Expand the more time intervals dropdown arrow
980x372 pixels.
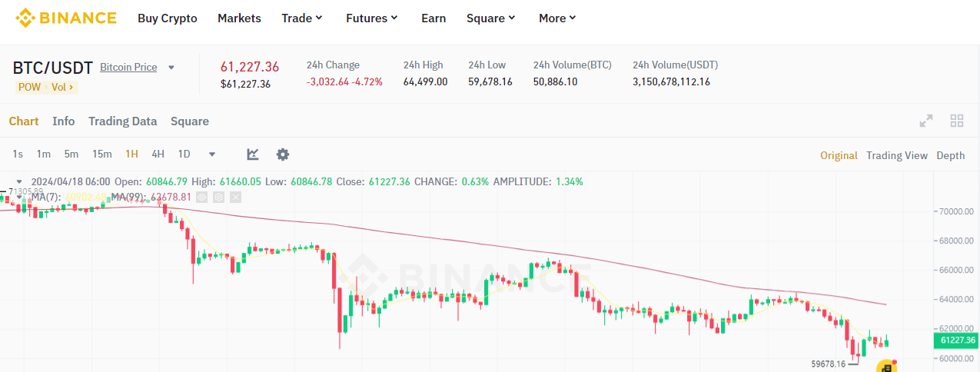point(212,154)
